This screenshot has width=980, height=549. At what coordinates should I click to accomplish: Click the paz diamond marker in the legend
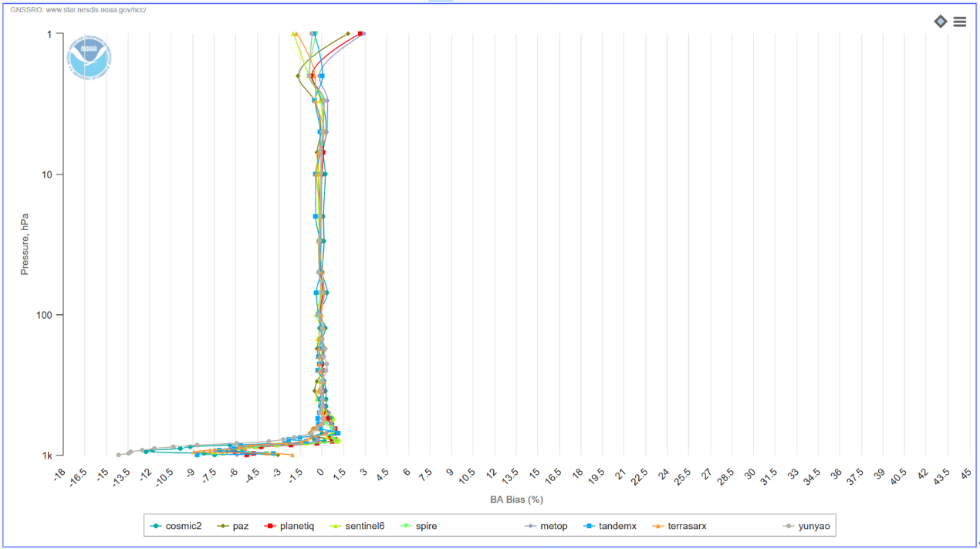224,527
